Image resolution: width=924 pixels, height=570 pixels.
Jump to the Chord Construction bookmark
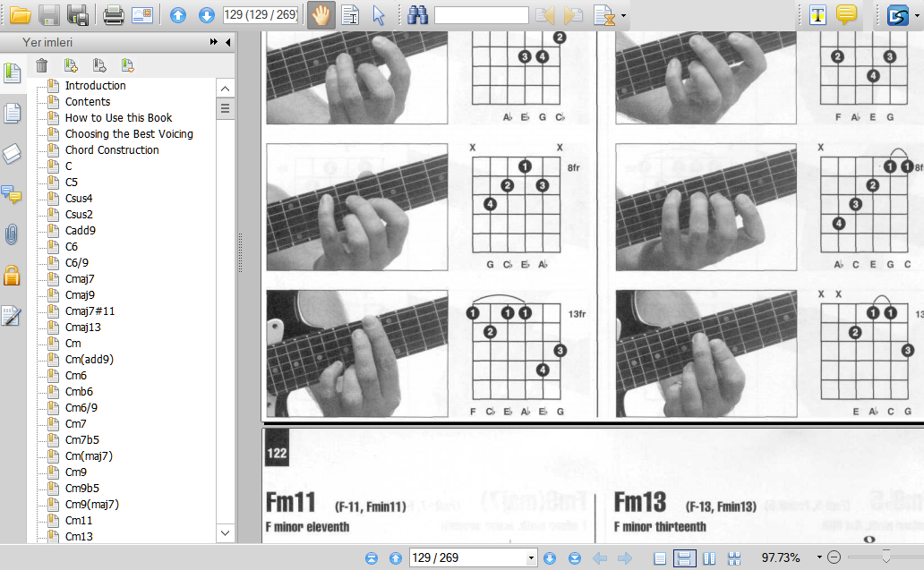point(112,150)
